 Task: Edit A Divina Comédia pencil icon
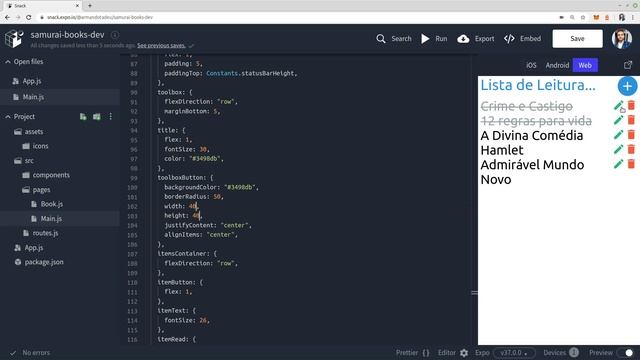(618, 135)
